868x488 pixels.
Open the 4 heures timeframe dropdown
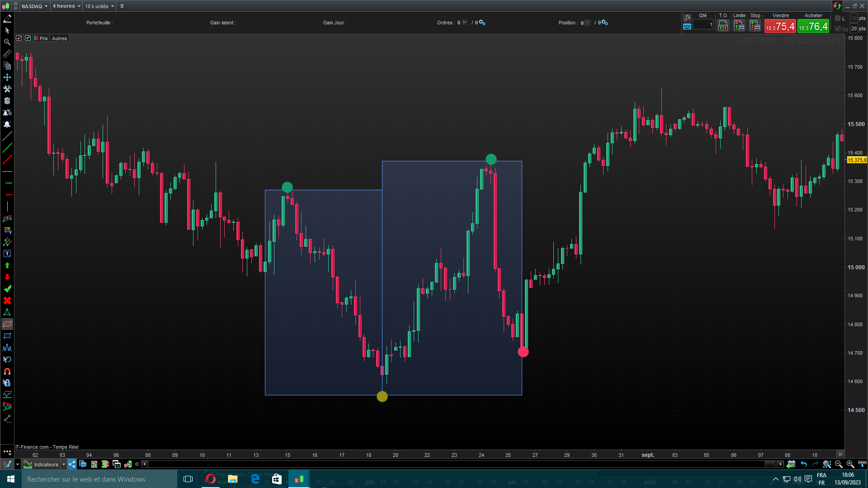pos(66,6)
